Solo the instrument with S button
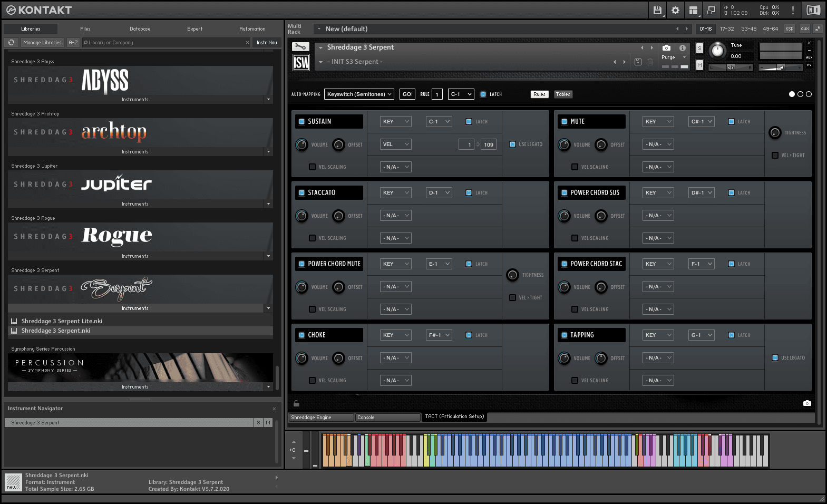Screen dimensions: 827x504 click(699, 48)
